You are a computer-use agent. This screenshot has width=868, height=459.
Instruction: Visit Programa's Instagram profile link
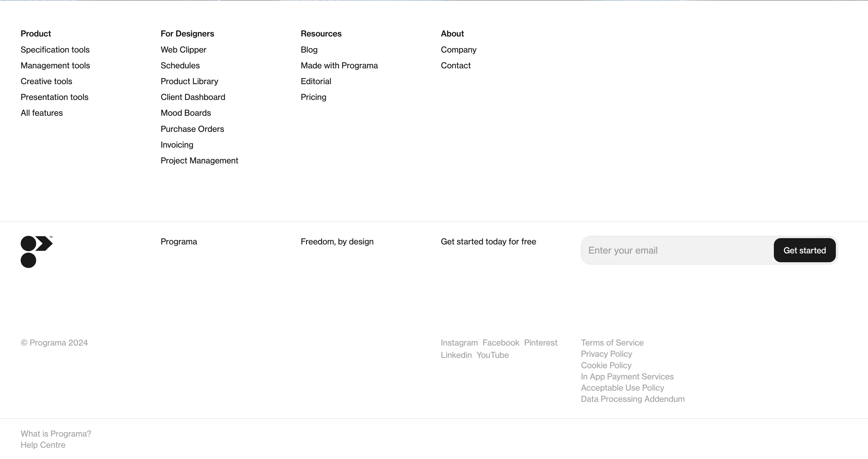pos(459,343)
